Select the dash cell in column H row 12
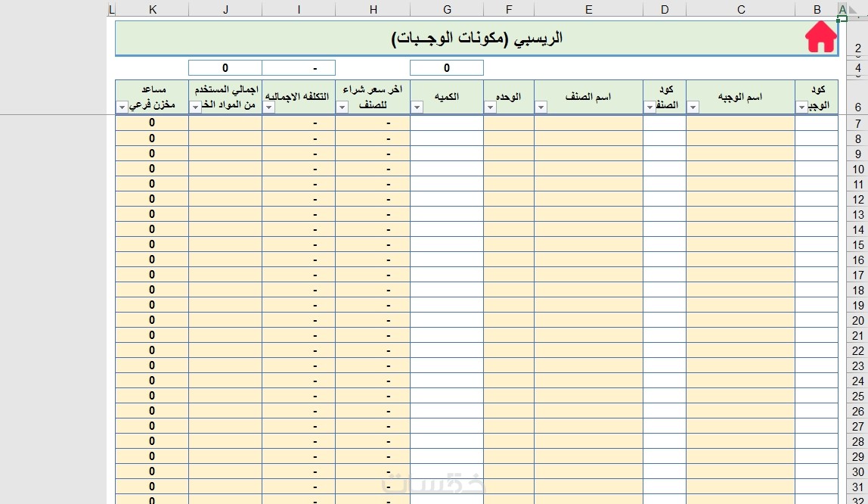 [x=373, y=199]
